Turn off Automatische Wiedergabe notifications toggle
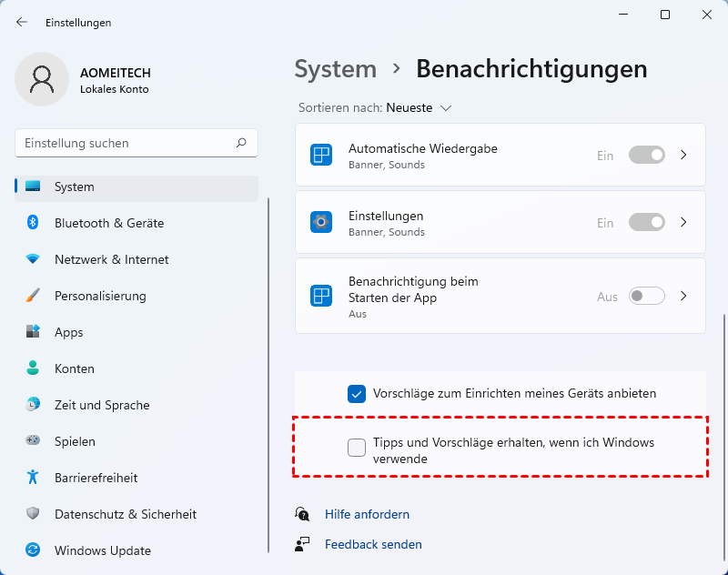 point(647,155)
